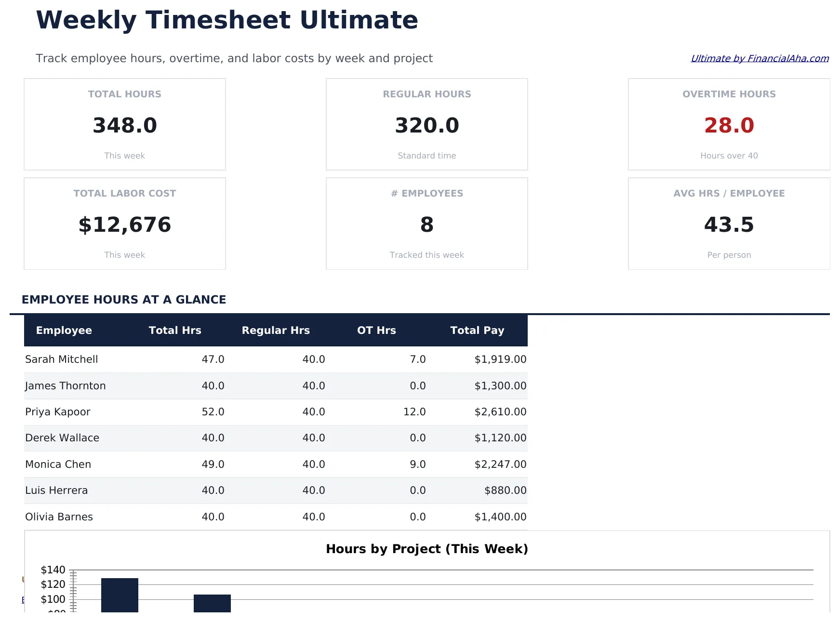Click the partially visible link at bottom left
The height and width of the screenshot is (622, 840).
[x=24, y=600]
